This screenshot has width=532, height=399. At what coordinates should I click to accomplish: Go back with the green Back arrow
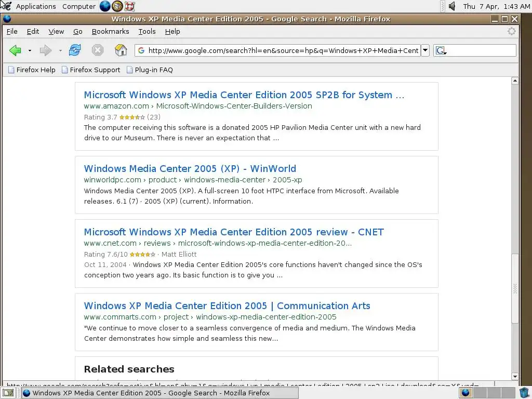pyautogui.click(x=15, y=50)
